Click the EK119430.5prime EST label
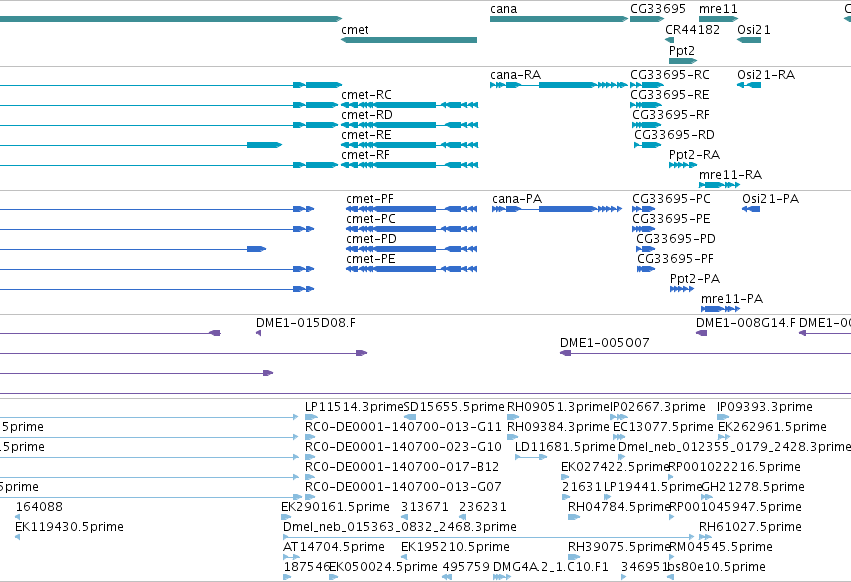Image resolution: width=851 pixels, height=582 pixels. (x=69, y=527)
